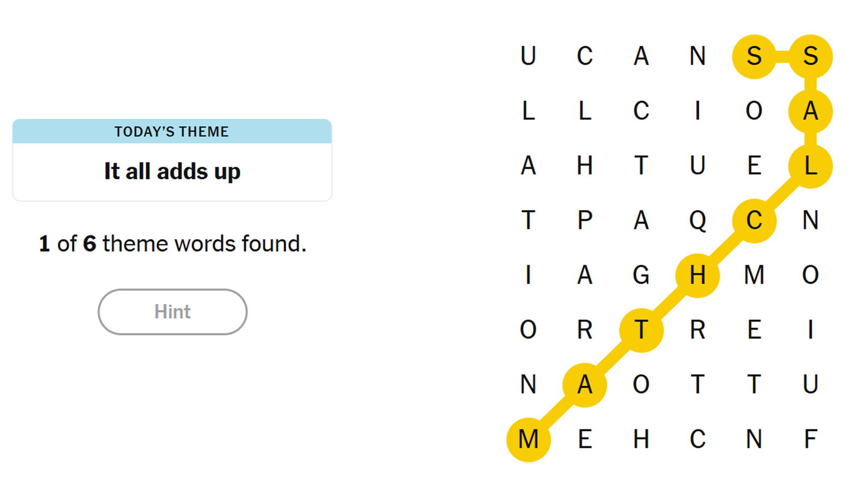Click the highlighted letter L in the grid

tap(811, 166)
